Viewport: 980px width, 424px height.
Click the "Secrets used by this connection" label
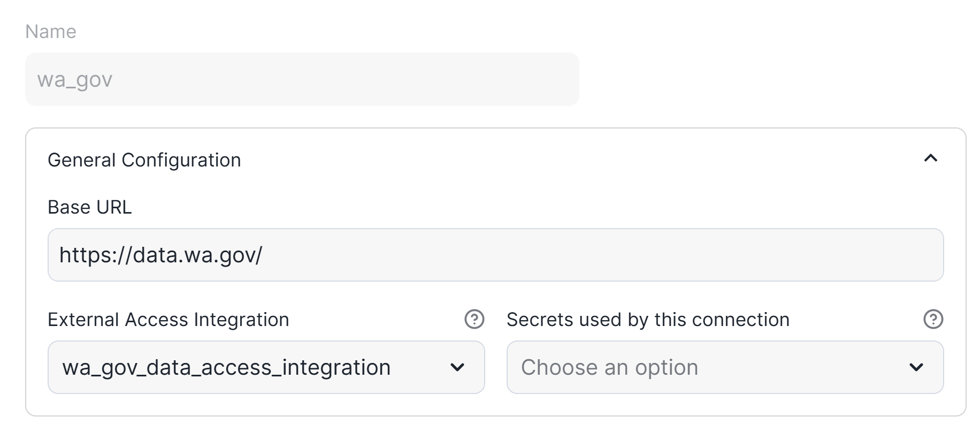(x=648, y=320)
